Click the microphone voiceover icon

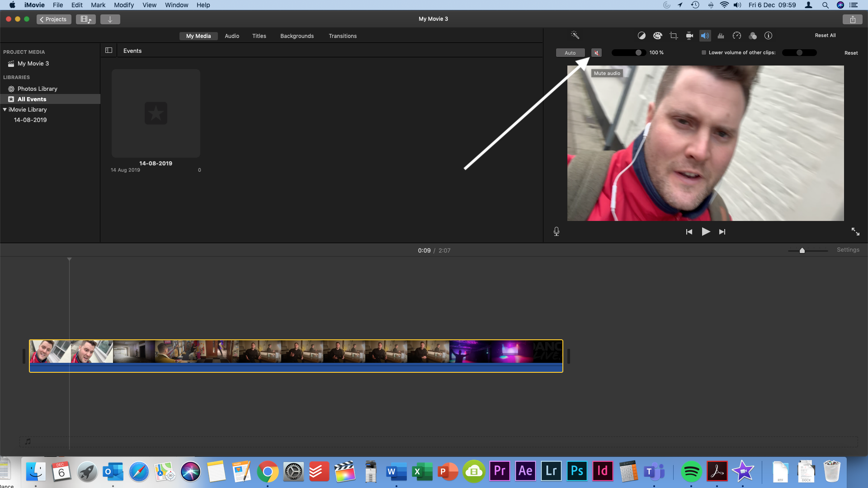coord(557,231)
